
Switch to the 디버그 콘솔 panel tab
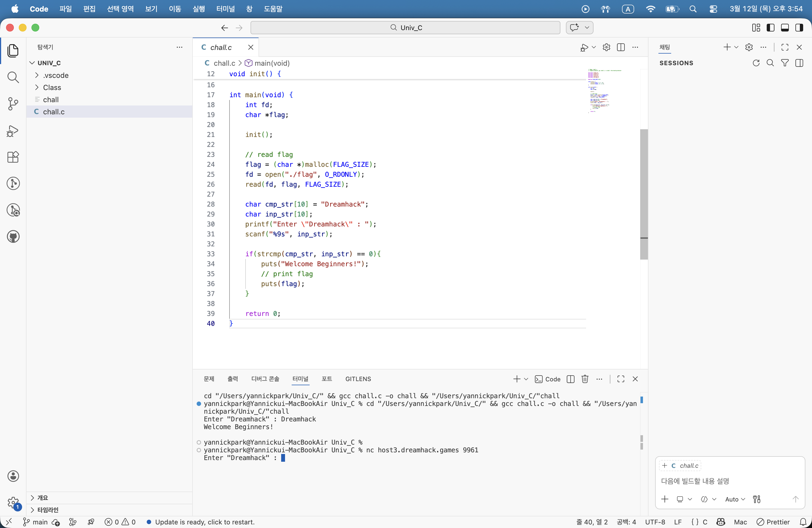click(x=265, y=379)
